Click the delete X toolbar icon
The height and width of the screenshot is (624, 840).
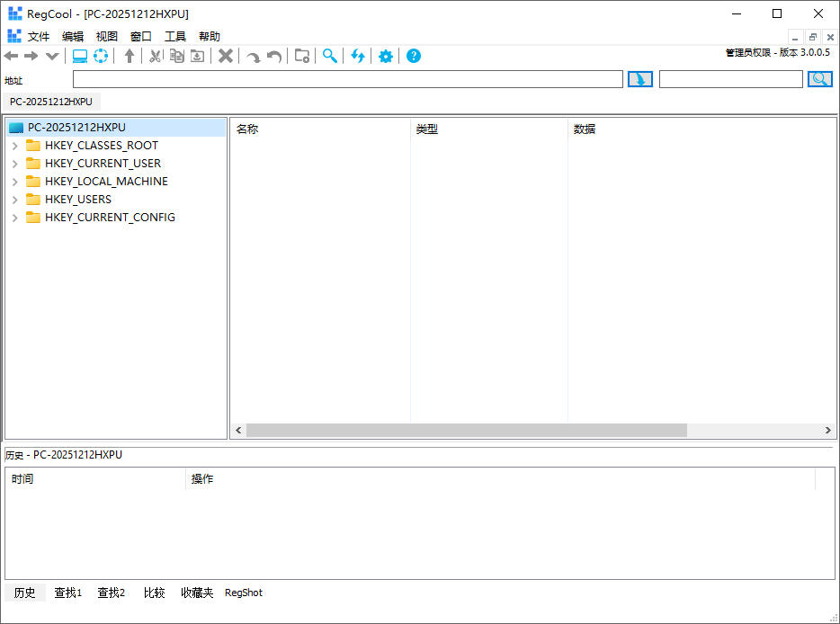click(226, 56)
